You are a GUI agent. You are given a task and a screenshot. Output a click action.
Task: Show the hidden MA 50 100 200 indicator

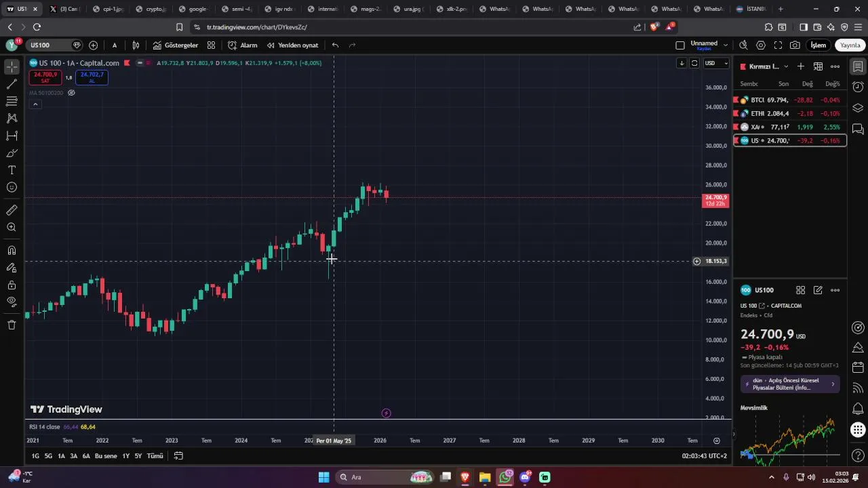[x=71, y=93]
